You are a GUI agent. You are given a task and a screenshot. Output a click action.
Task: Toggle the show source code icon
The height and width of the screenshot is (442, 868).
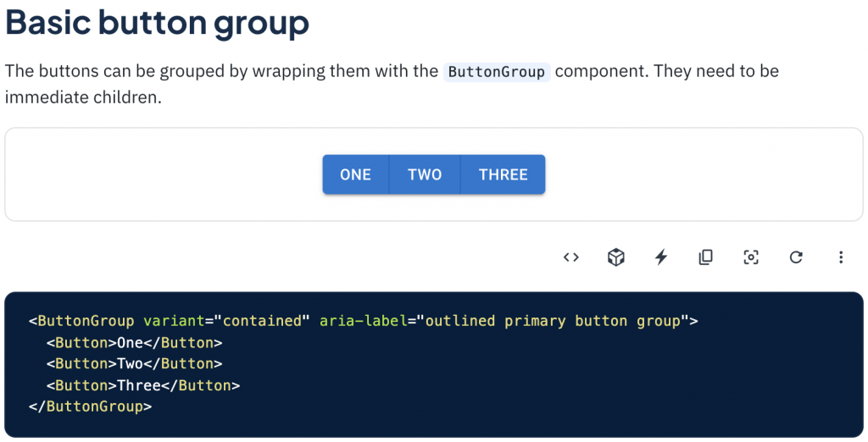coord(570,257)
